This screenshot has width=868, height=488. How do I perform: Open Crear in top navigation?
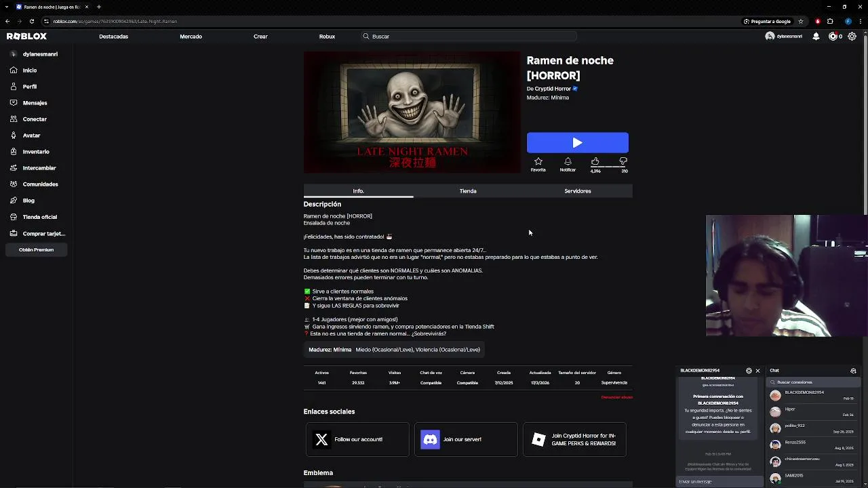[x=260, y=37]
